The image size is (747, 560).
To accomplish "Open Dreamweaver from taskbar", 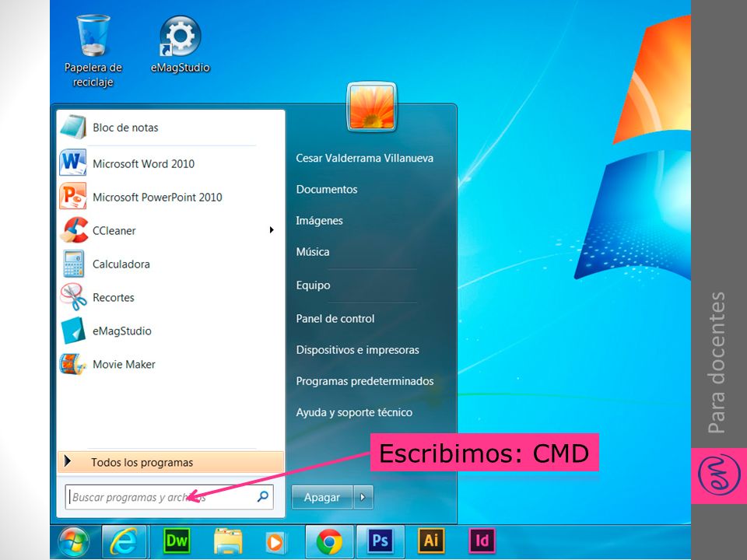I will 177,541.
